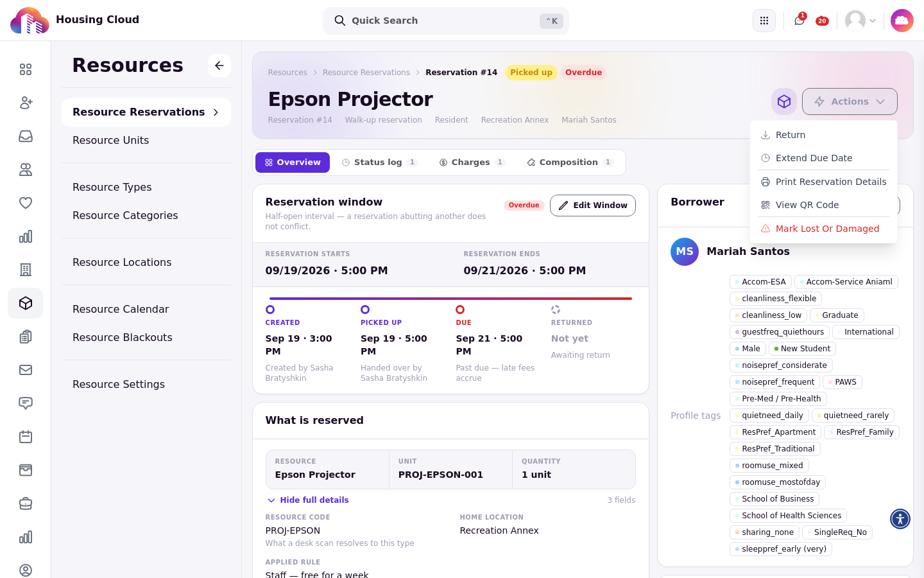
Task: Switch to the Status log tab
Action: coord(379,162)
